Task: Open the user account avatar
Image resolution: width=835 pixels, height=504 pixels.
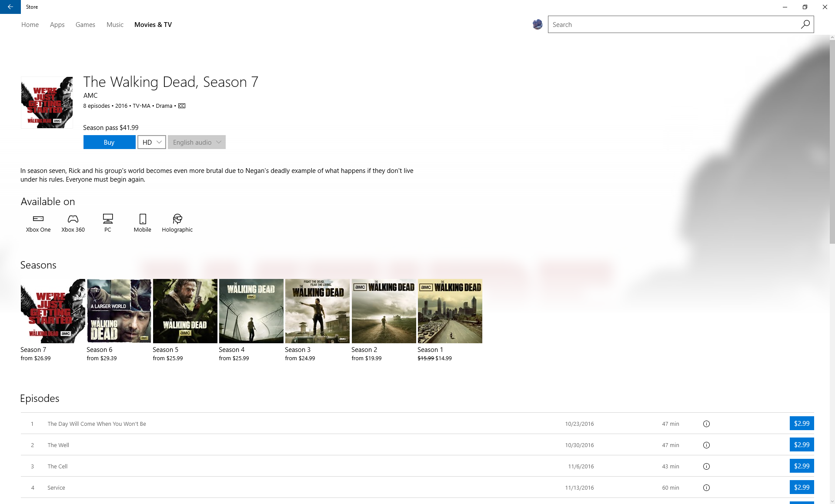Action: (538, 24)
